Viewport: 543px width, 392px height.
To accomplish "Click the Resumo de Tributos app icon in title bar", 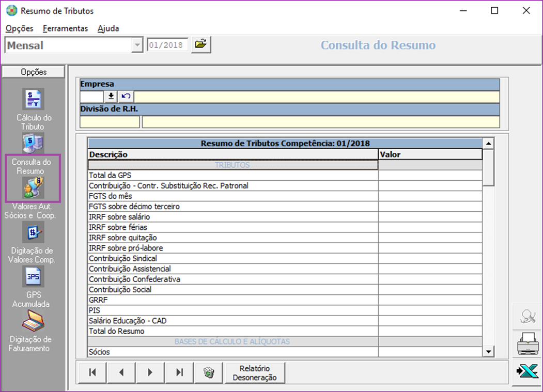I will click(11, 11).
